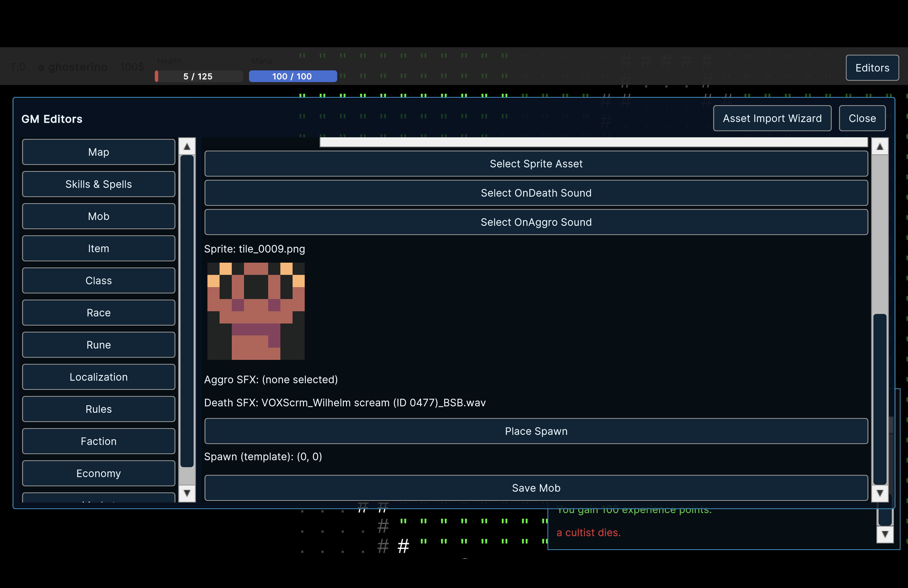Select the Mob editor category
908x588 pixels.
pos(98,216)
